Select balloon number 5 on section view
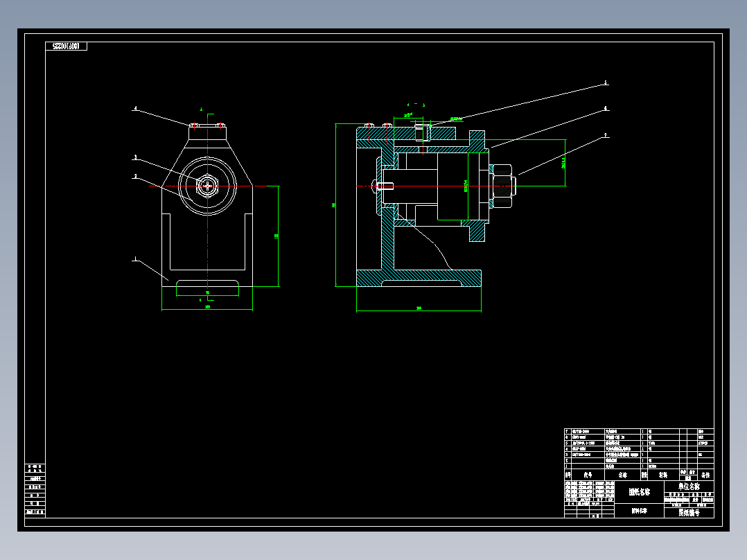This screenshot has height=560, width=747. pyautogui.click(x=606, y=83)
